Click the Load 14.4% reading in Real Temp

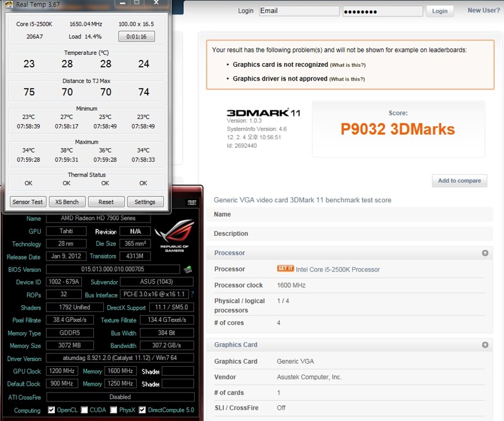[x=85, y=37]
